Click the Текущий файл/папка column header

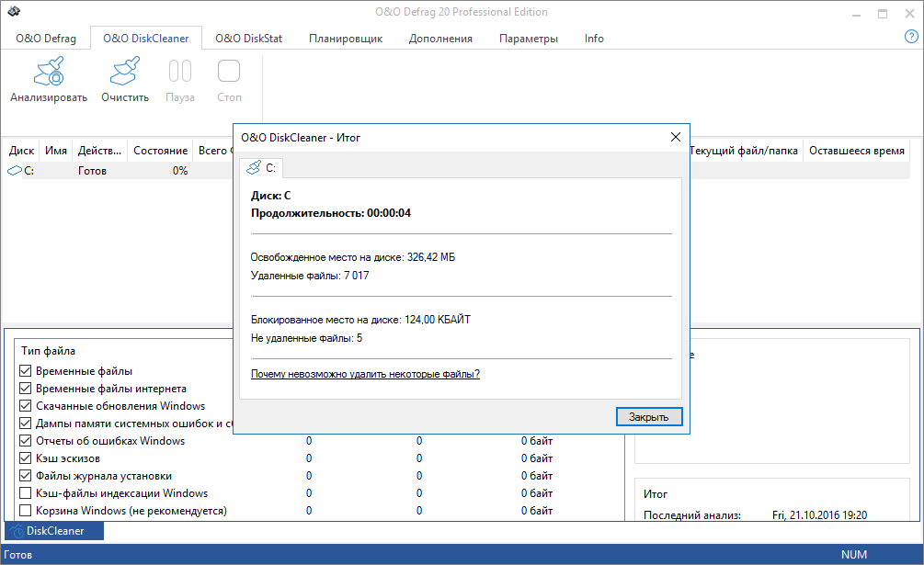744,151
